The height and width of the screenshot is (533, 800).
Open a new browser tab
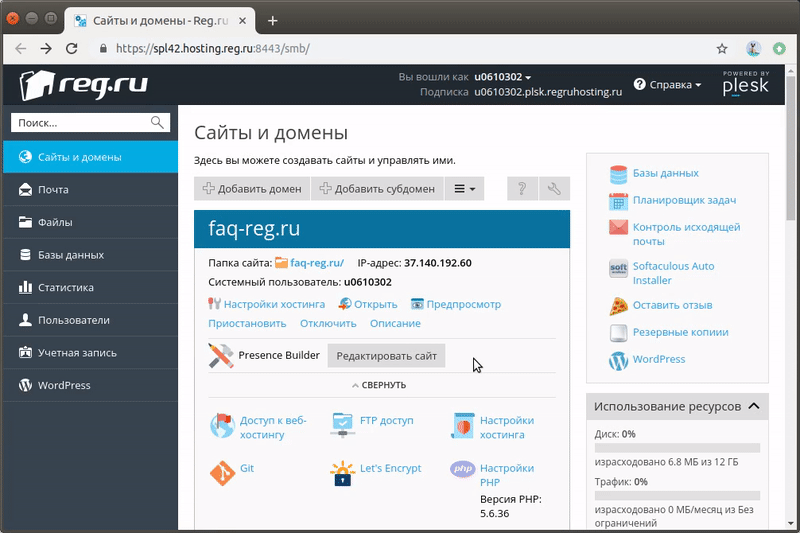pos(273,21)
